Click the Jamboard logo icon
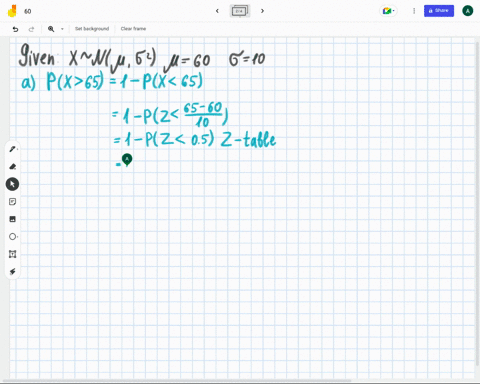This screenshot has width=480, height=384. tap(12, 11)
